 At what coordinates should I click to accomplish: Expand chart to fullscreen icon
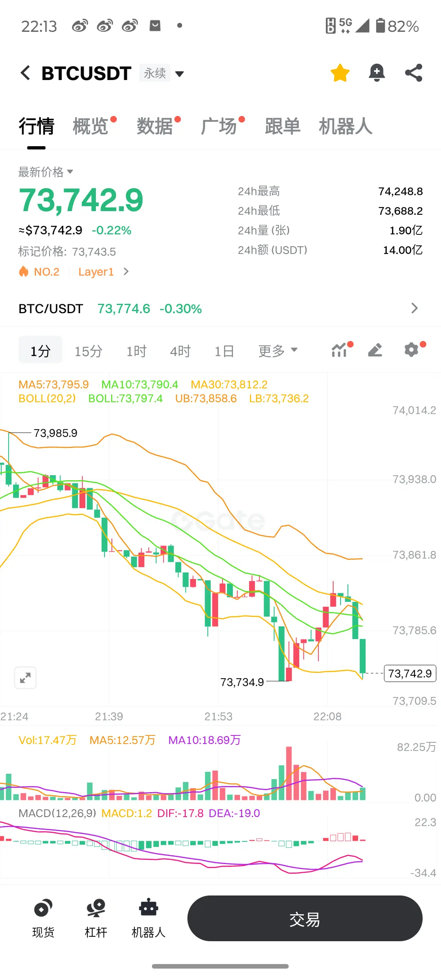tap(25, 678)
